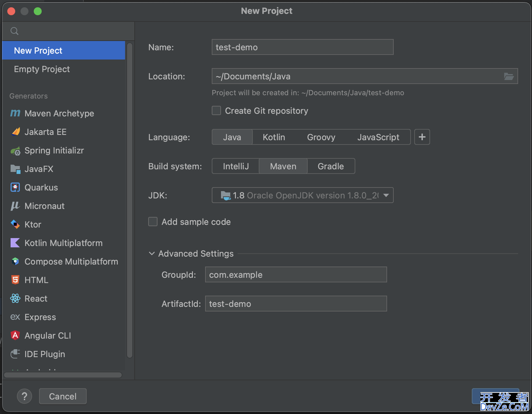Viewport: 532px width, 414px height.
Task: Select Jakarta EE generator
Action: pyautogui.click(x=64, y=132)
